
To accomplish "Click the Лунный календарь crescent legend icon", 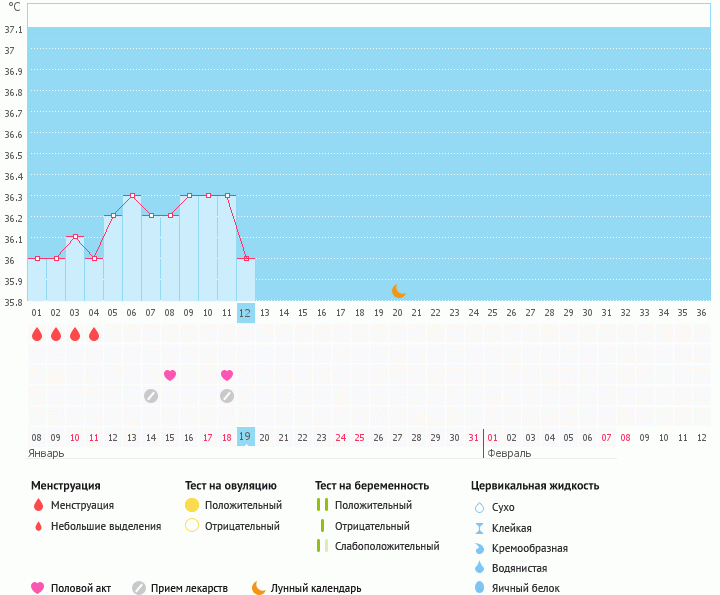I will (x=259, y=588).
